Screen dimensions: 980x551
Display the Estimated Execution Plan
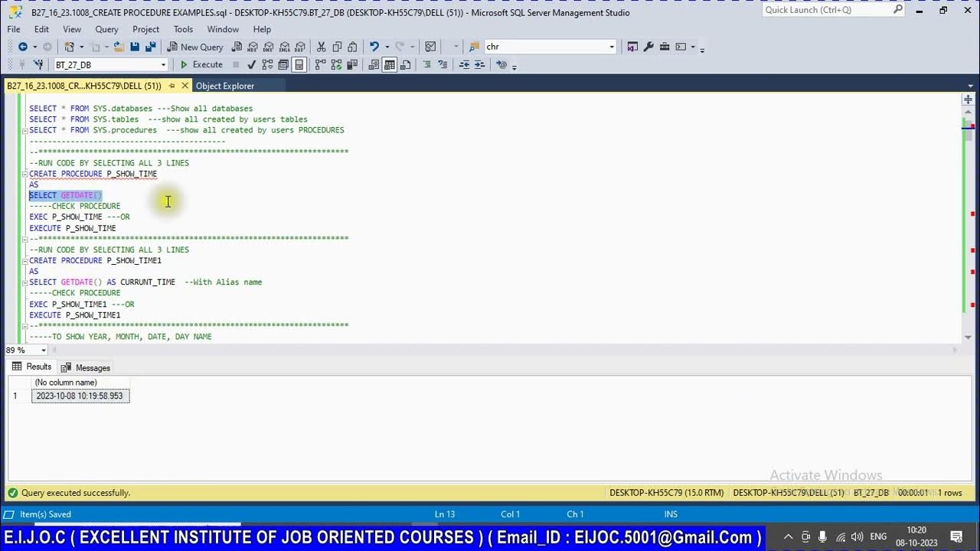pos(267,65)
